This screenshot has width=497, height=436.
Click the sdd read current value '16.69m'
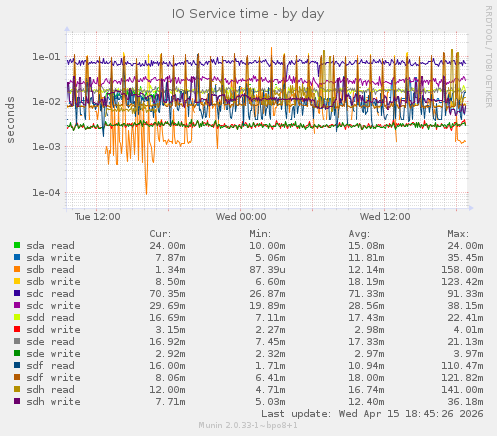coord(167,318)
